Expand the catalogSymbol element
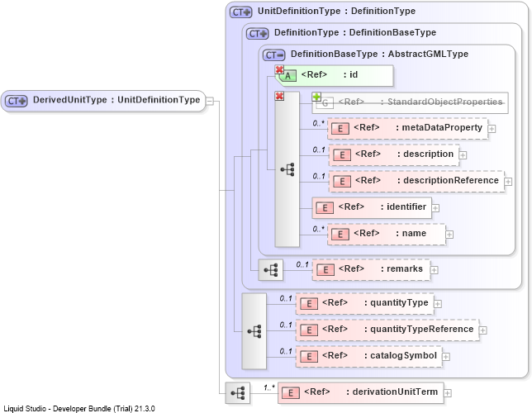This screenshot has width=532, height=413. [446, 357]
